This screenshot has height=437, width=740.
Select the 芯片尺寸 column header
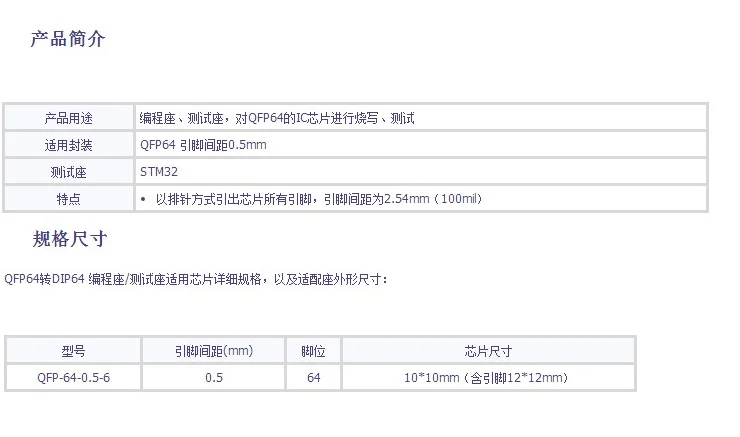[488, 351]
